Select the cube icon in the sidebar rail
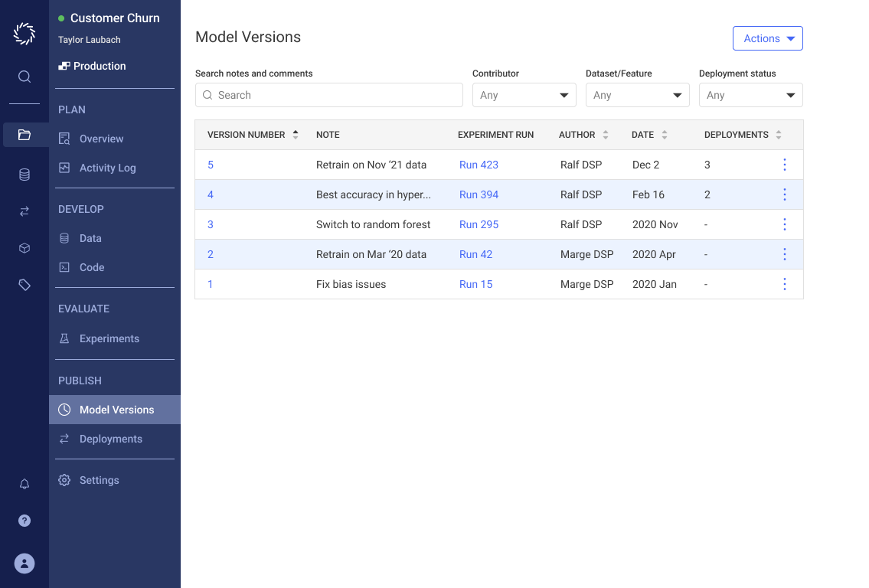 [x=24, y=248]
